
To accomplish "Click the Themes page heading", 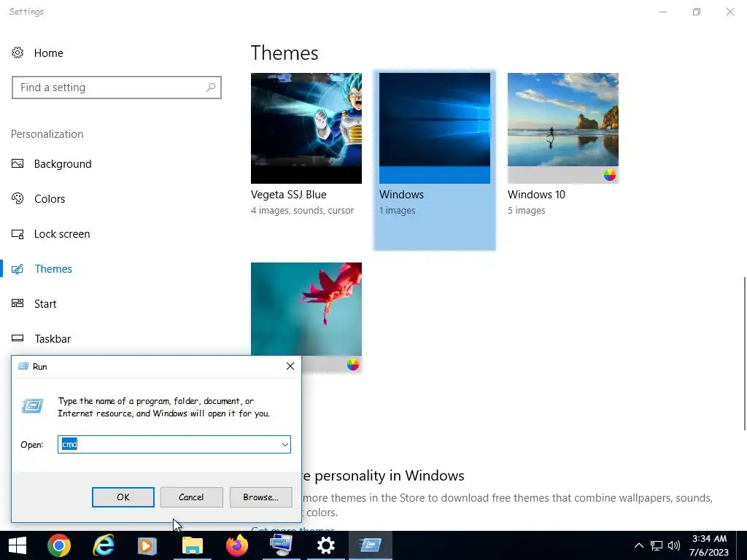I will click(x=285, y=52).
